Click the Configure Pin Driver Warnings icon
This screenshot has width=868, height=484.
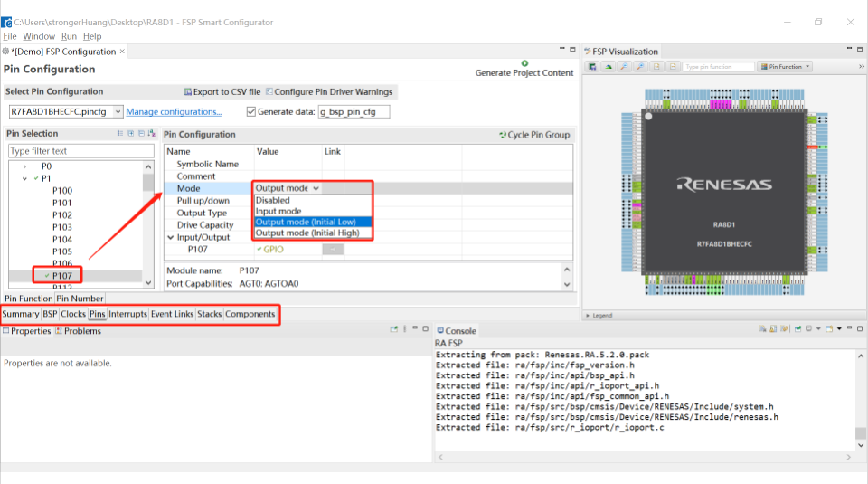pyautogui.click(x=269, y=91)
